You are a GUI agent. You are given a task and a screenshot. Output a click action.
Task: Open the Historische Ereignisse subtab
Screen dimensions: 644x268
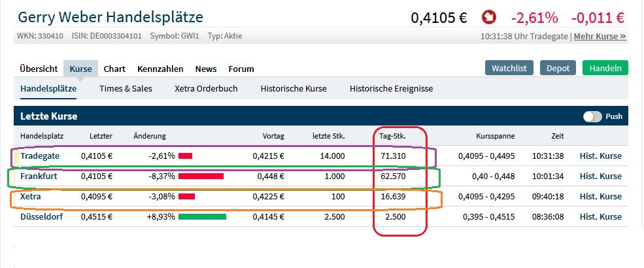[391, 88]
